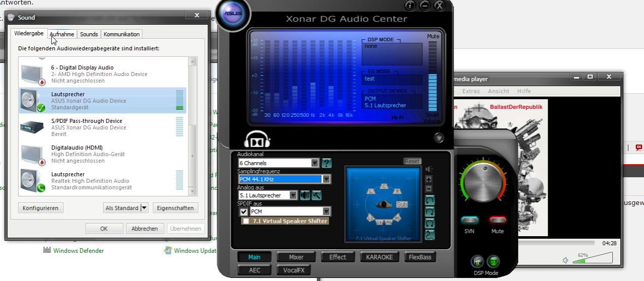Screen dimensions: 644x281
Task: Open the FlexBass page
Action: pyautogui.click(x=420, y=257)
